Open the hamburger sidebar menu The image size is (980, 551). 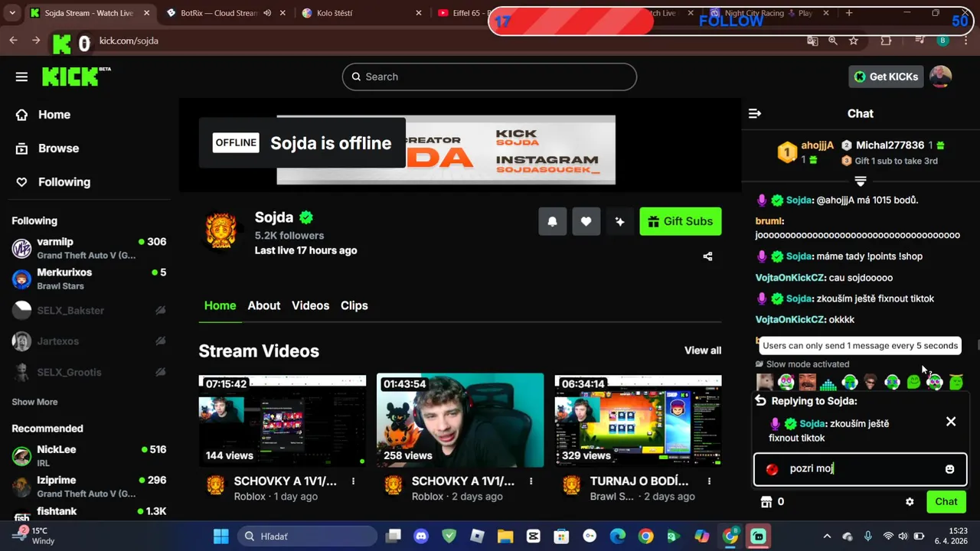coord(21,77)
